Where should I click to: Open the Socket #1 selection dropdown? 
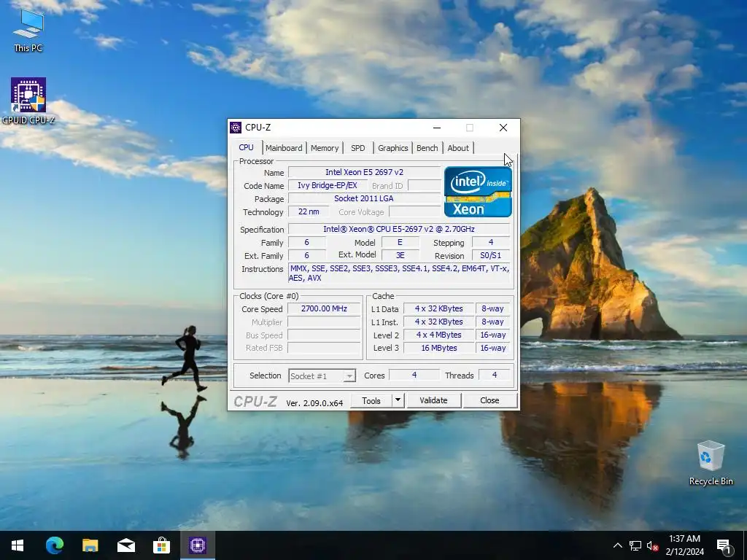[x=322, y=376]
